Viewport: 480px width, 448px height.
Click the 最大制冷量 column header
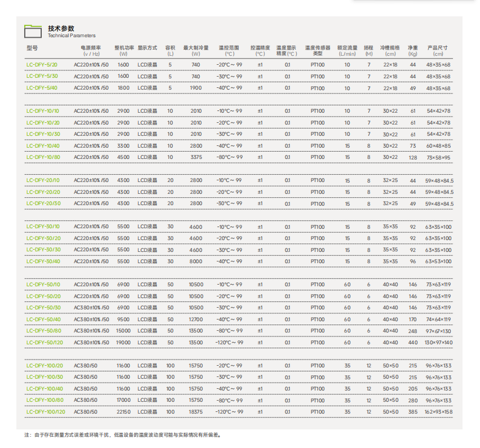click(196, 48)
